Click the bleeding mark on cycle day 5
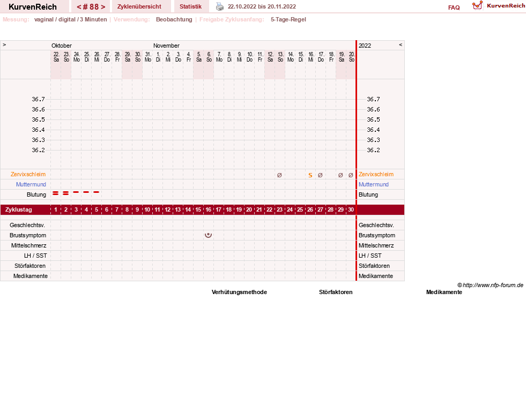This screenshot has height=420, width=526. point(97,192)
